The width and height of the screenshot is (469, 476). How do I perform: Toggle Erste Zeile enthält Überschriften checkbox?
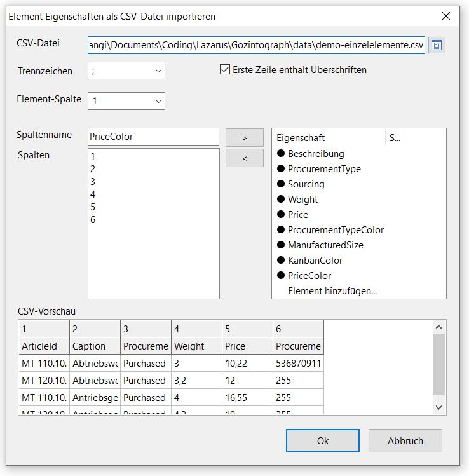pos(224,69)
